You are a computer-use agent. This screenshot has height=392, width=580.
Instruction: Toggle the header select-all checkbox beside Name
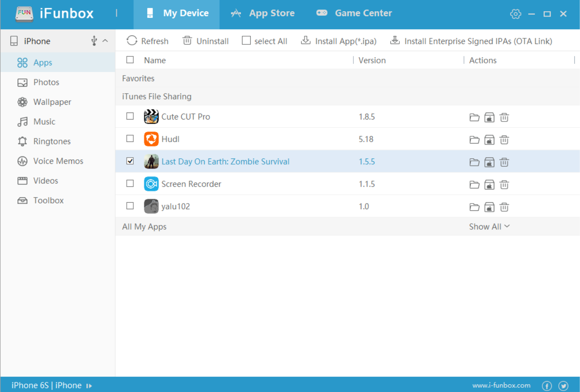(x=130, y=60)
